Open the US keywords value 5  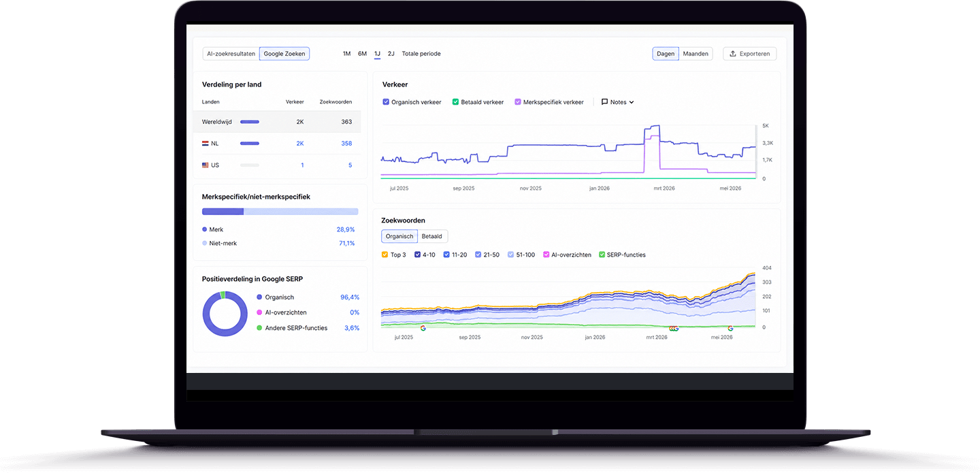tap(350, 165)
